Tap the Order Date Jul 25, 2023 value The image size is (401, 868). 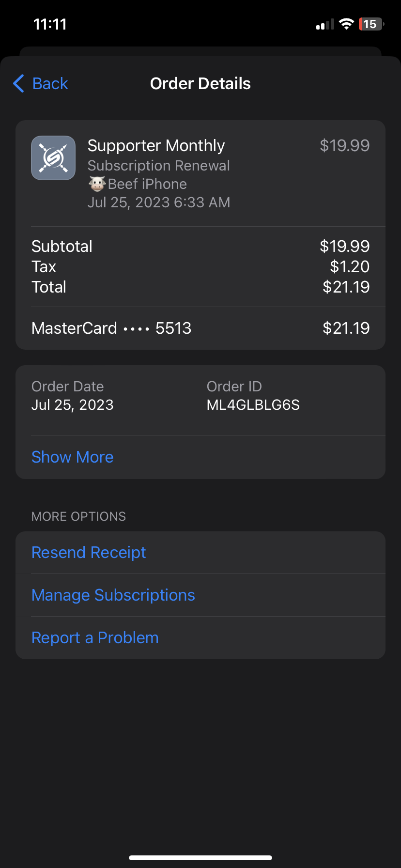[x=73, y=405]
